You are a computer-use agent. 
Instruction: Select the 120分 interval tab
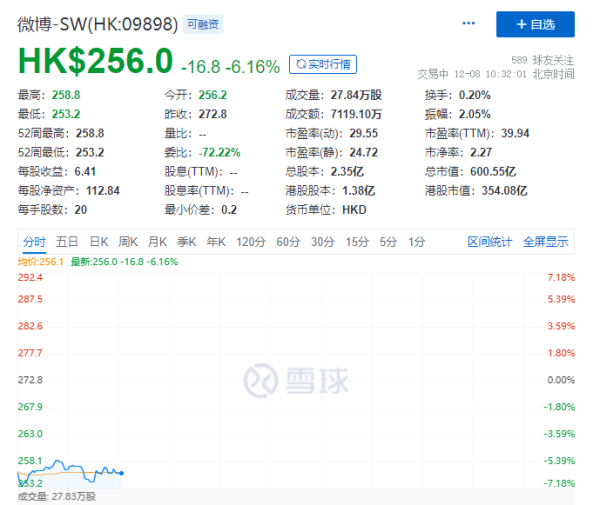coord(251,242)
